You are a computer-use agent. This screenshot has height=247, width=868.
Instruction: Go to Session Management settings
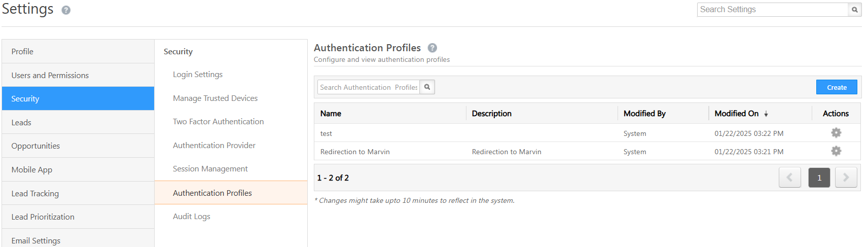tap(210, 169)
